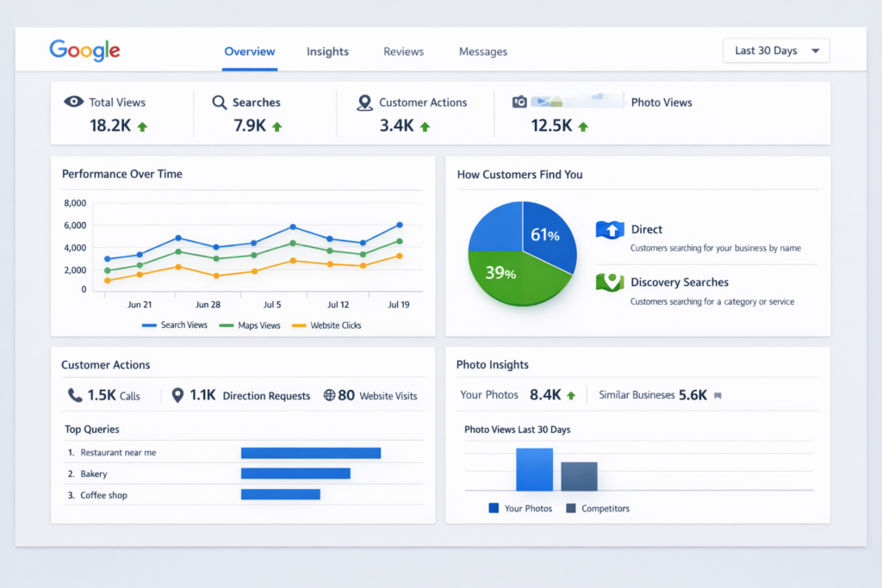882x588 pixels.
Task: Click the location pin icon for Customer Actions
Action: coord(364,102)
